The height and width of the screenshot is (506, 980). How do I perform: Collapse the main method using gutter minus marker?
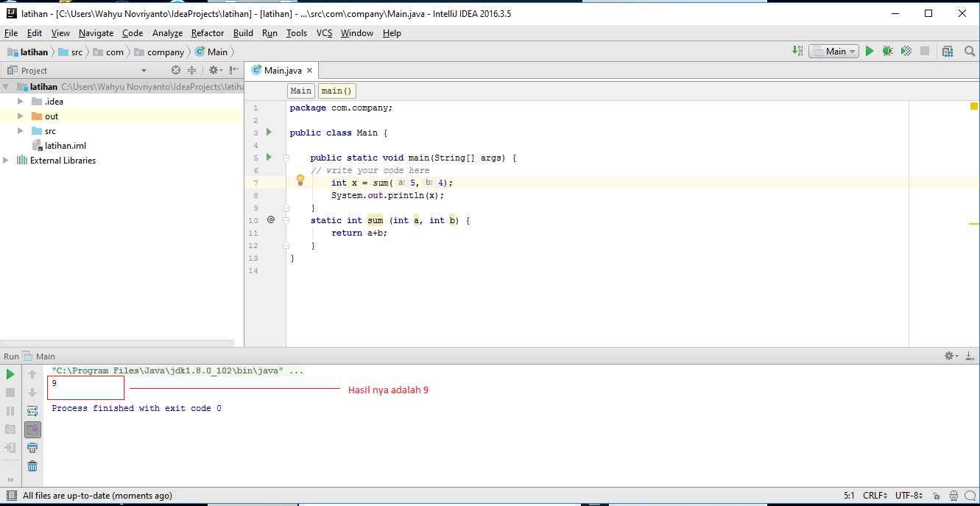[x=286, y=157]
